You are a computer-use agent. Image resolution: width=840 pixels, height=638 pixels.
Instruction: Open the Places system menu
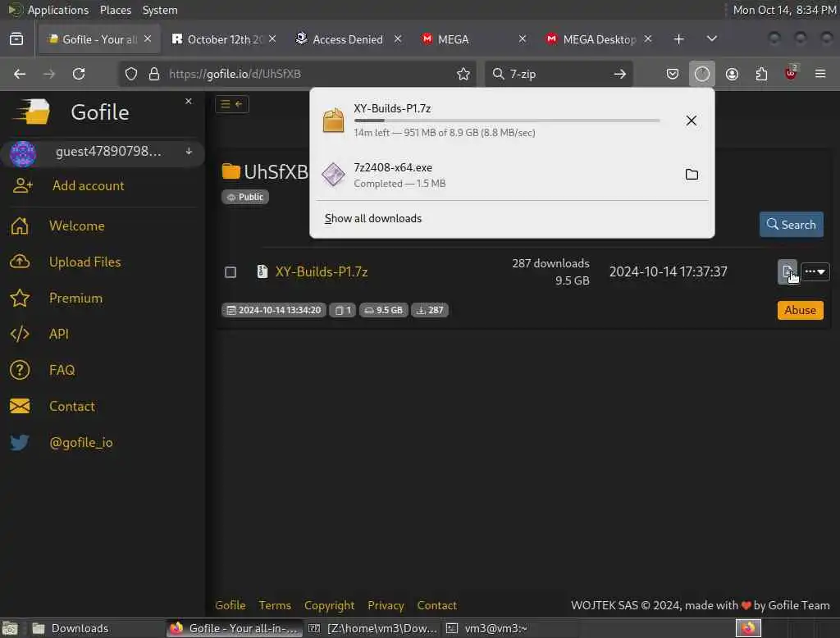(115, 10)
